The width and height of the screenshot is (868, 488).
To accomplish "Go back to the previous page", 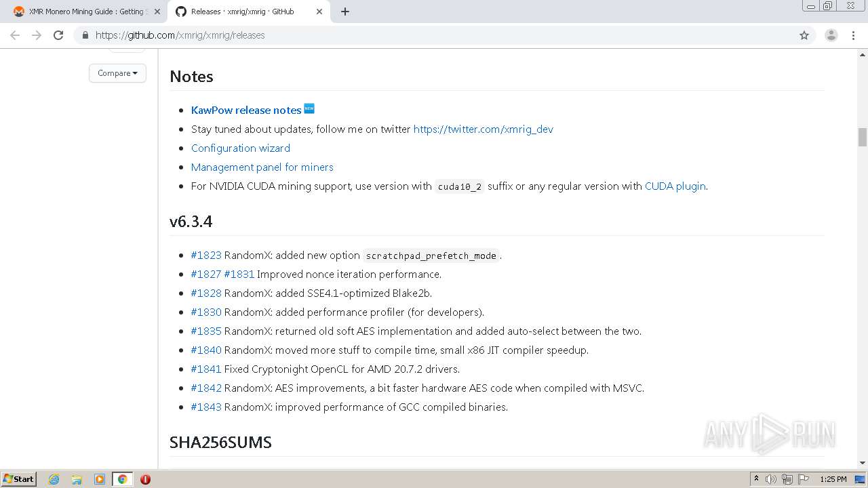I will tap(15, 35).
